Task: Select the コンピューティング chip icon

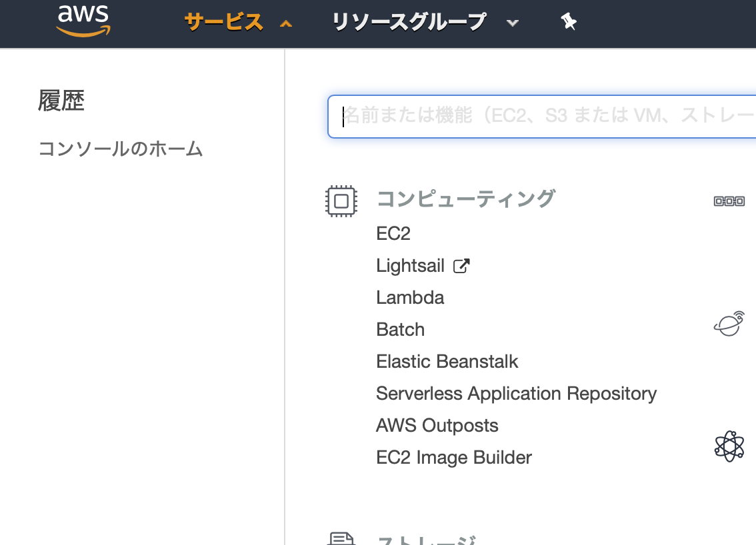Action: click(x=341, y=201)
